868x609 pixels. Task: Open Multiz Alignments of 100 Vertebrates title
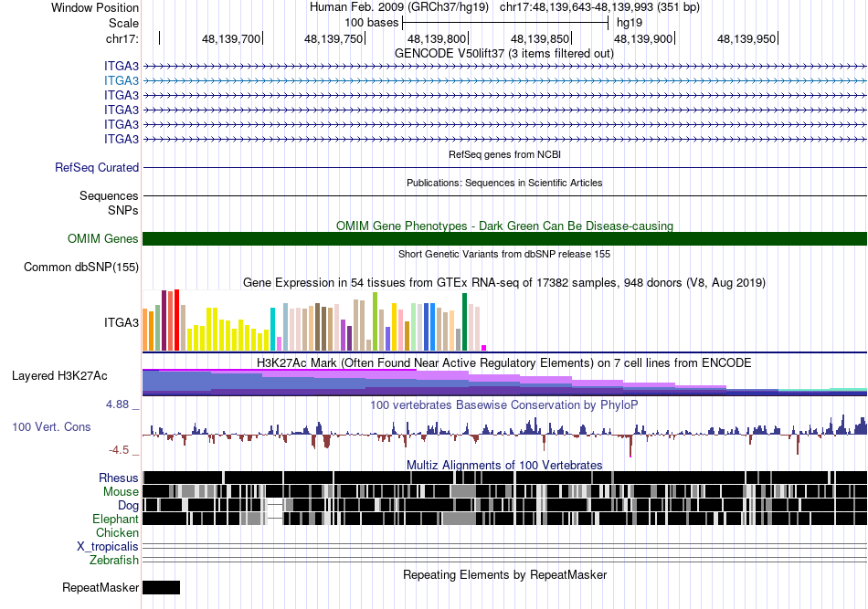point(504,465)
